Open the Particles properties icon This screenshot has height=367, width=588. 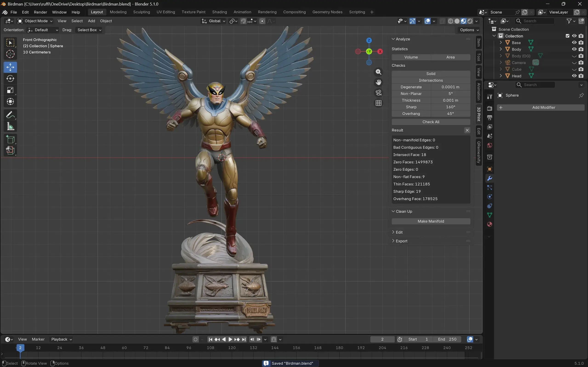pos(490,188)
